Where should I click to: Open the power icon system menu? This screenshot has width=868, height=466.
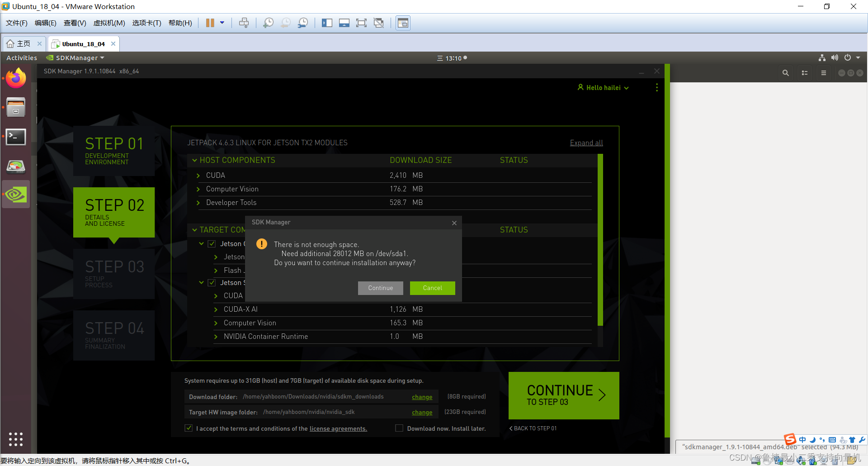pyautogui.click(x=848, y=58)
